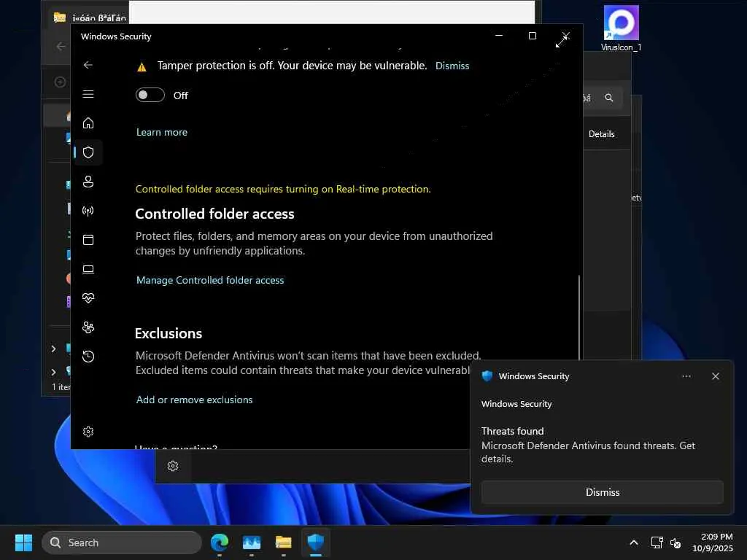Screen dimensions: 747x560
Task: Expand the last tree item in Explorer sidebar
Action: (53, 371)
